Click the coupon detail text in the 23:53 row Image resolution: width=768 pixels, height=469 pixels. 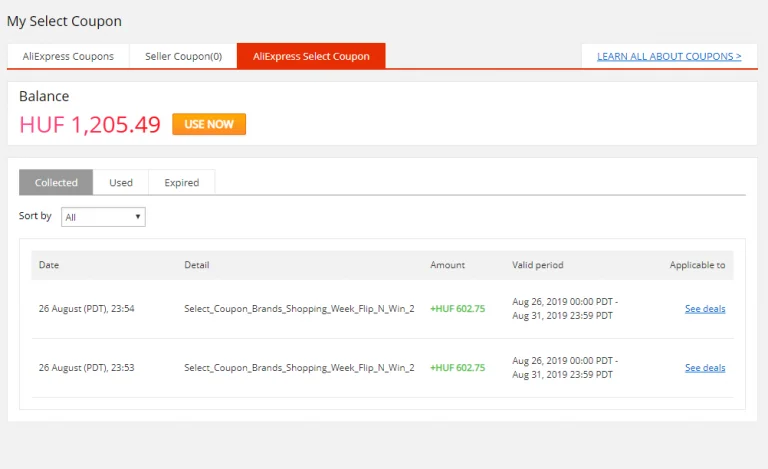pos(299,368)
